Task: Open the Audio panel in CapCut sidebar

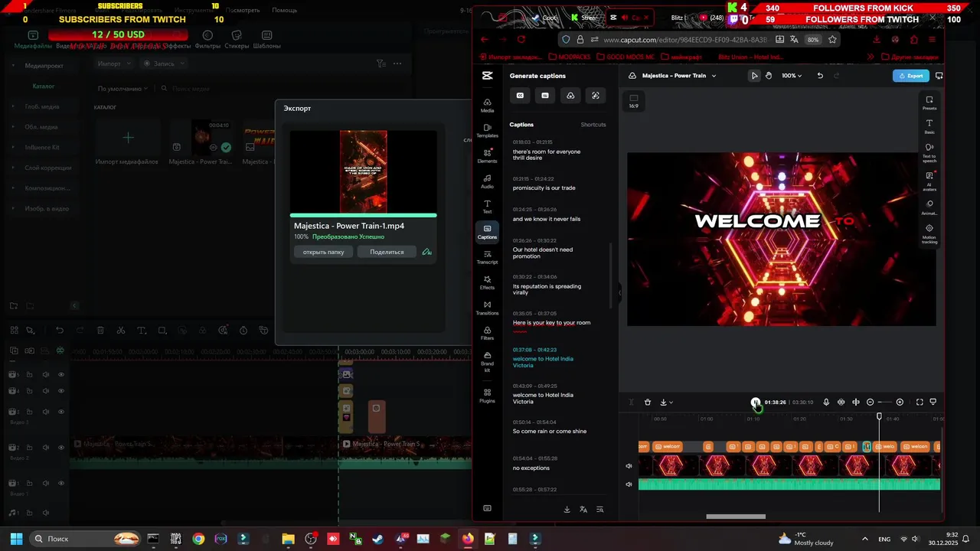Action: click(x=487, y=181)
